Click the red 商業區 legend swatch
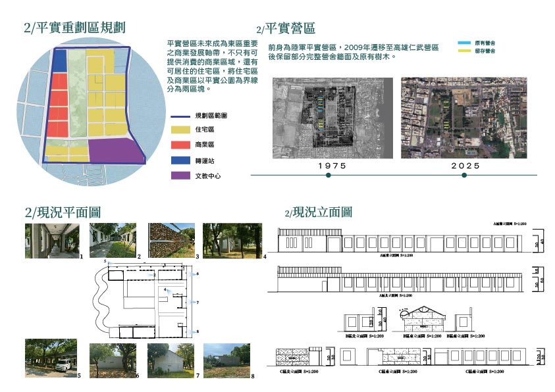This screenshot has height=392, width=555. pos(180,145)
